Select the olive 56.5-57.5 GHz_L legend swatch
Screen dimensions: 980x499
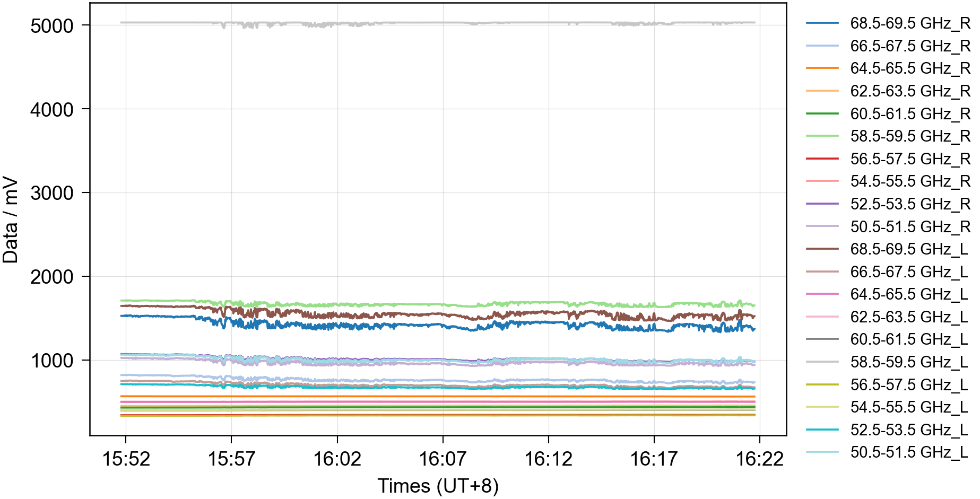822,384
